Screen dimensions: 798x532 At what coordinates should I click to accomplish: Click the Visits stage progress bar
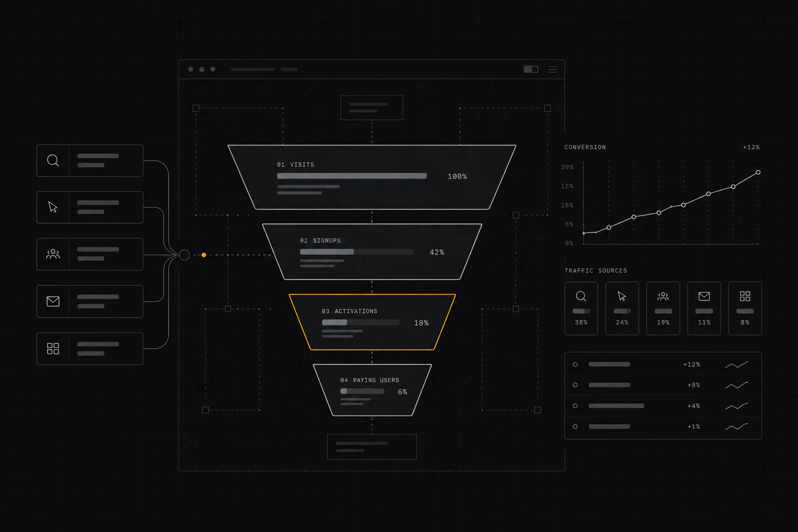pyautogui.click(x=352, y=176)
